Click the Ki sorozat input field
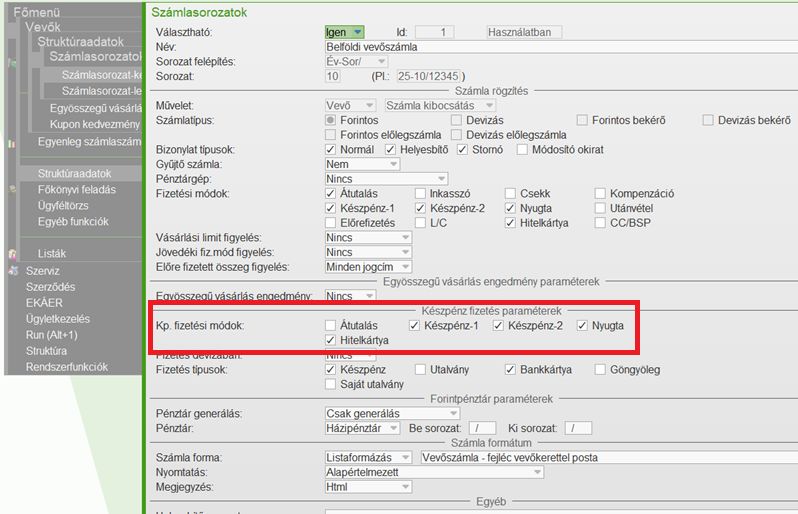The width and height of the screenshot is (798, 514). point(578,429)
